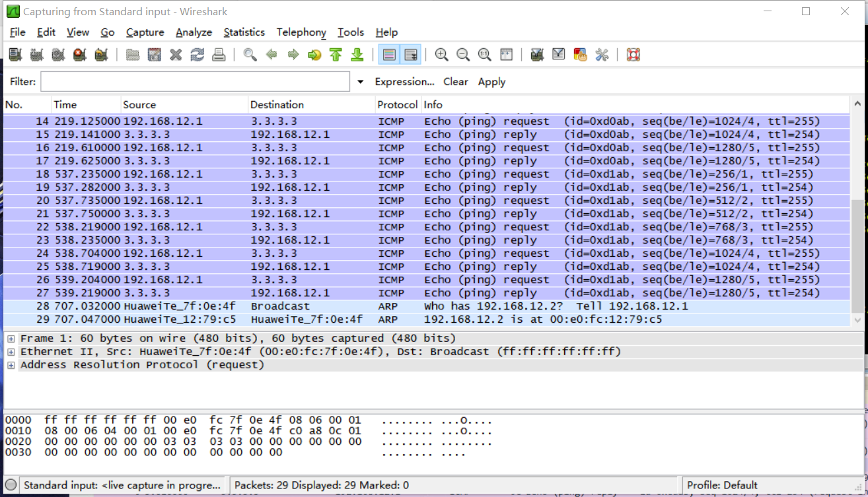Apply the display filter
Screen dimensions: 868x497
pyautogui.click(x=491, y=82)
